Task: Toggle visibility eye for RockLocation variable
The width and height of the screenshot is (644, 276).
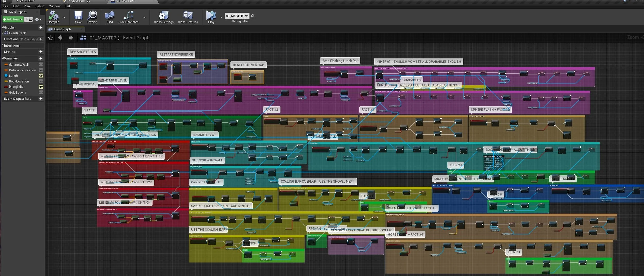Action: 41,81
